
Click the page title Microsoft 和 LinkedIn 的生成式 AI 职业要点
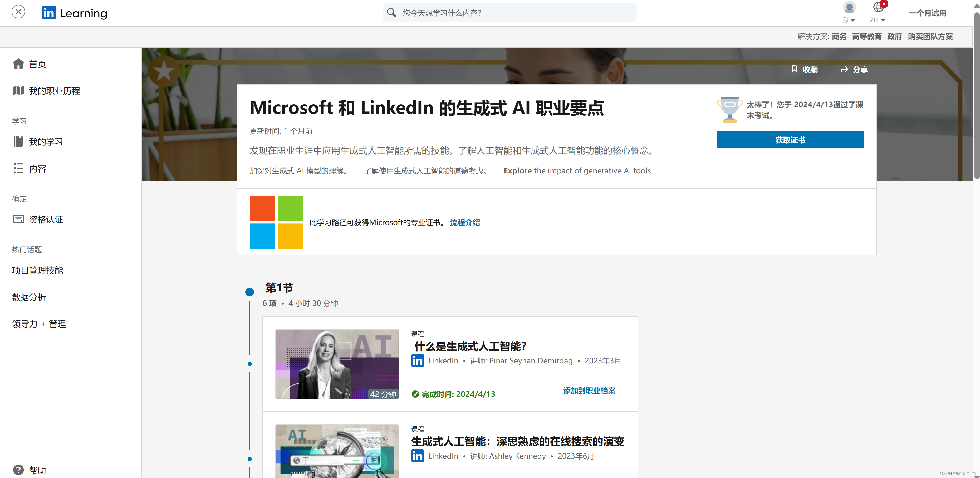coord(427,108)
